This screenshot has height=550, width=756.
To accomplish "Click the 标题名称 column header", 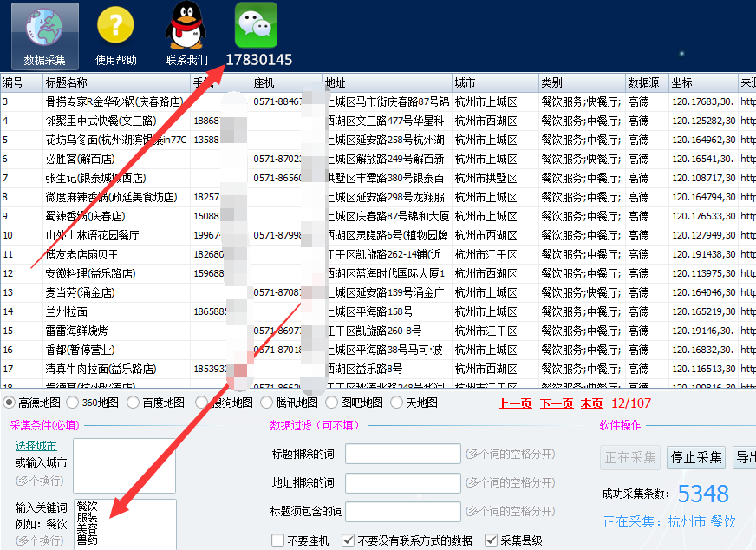I will coord(66,83).
